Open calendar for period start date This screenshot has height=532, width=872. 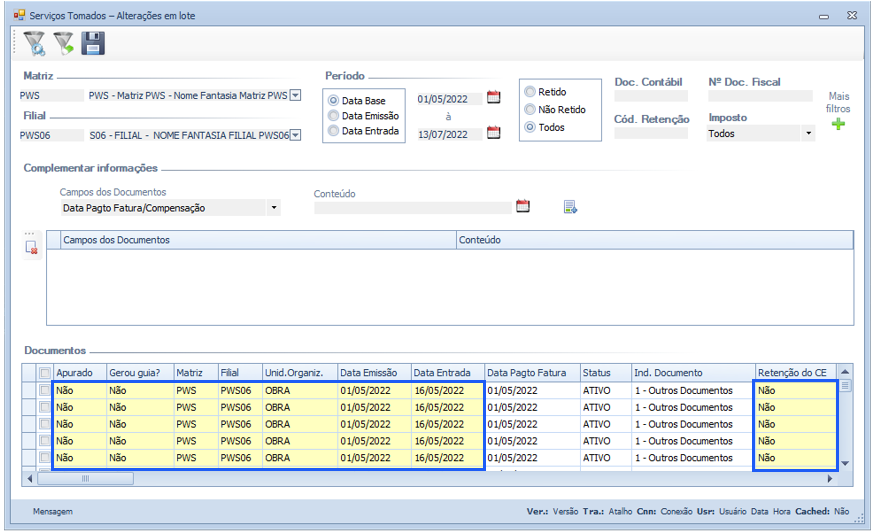(493, 97)
